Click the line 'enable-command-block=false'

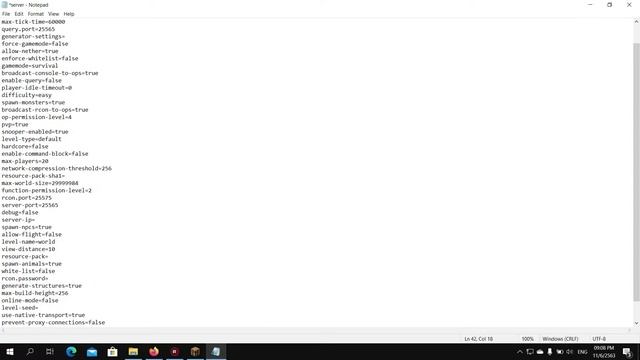(x=45, y=154)
